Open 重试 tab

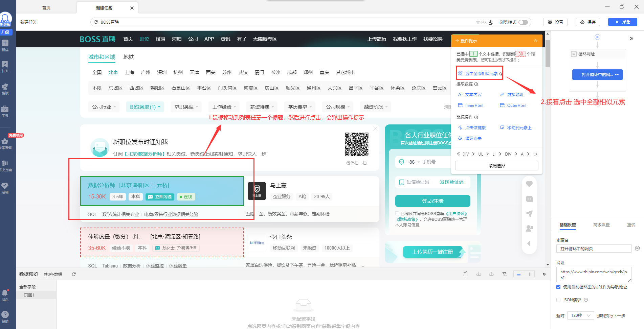(x=631, y=225)
